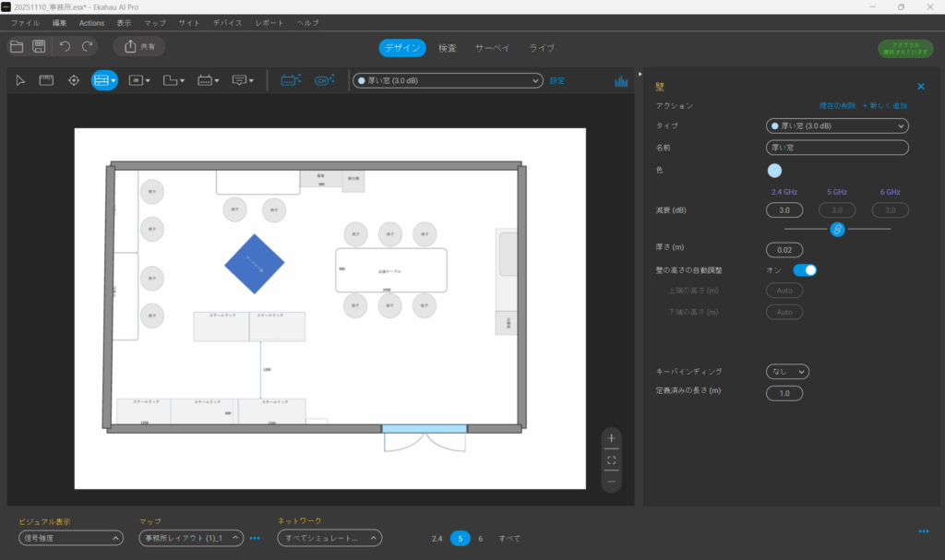Click the 新しく追加 link
The width and height of the screenshot is (945, 560).
coord(886,106)
